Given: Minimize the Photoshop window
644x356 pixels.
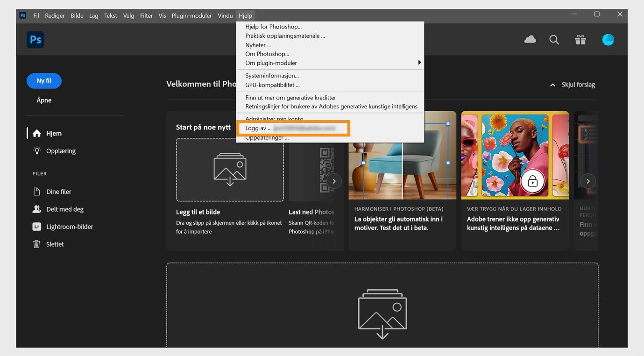Looking at the screenshot, I should pyautogui.click(x=574, y=14).
